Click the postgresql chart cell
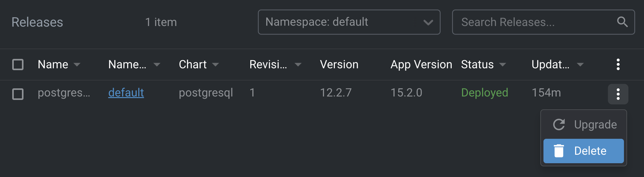Viewport: 644px width, 177px height. point(206,93)
